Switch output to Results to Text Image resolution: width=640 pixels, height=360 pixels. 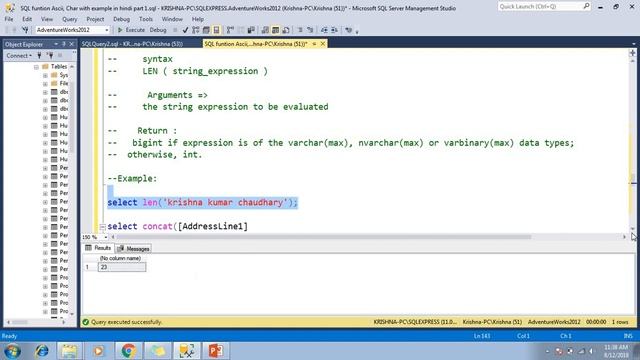tap(265, 30)
